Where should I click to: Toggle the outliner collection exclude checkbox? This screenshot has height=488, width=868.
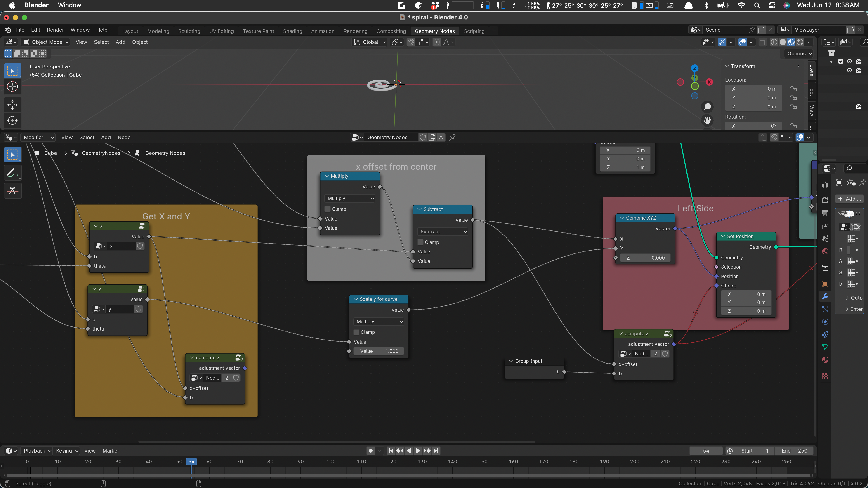point(840,61)
